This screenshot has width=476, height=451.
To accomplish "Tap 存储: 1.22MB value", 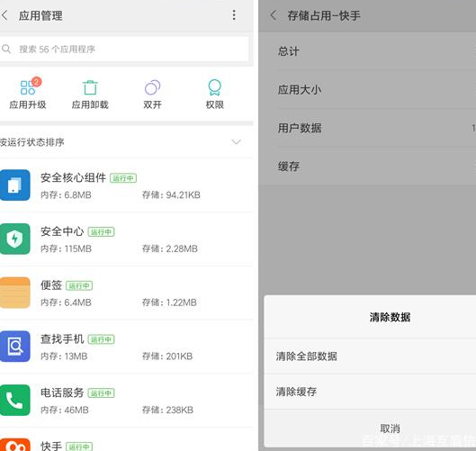I will click(169, 302).
